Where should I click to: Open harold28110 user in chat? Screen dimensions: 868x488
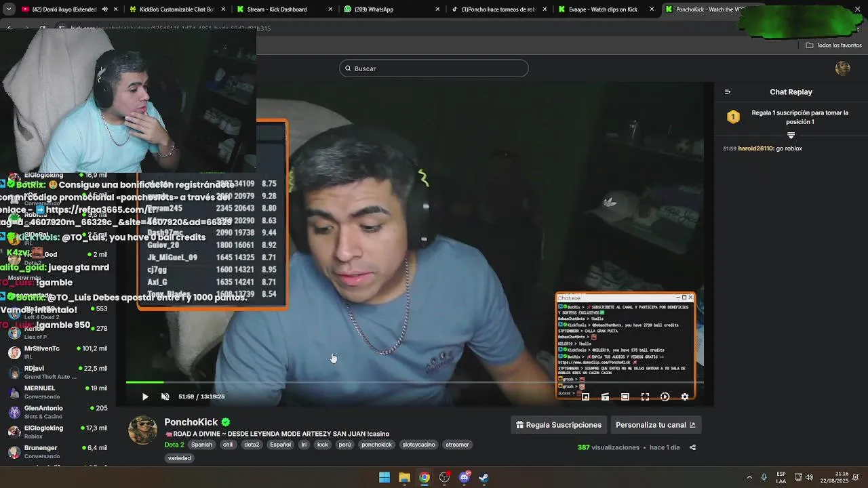[x=755, y=148]
